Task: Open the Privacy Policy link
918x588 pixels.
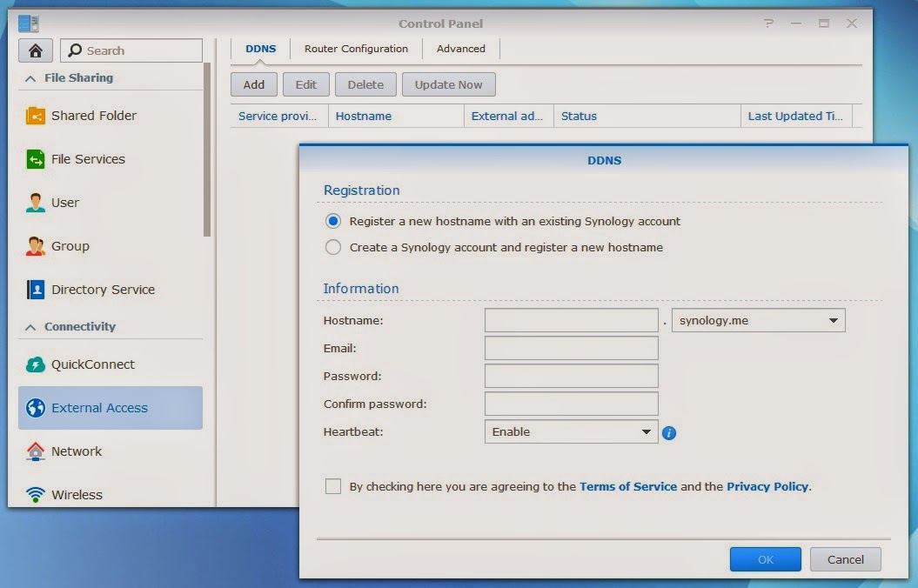Action: [767, 486]
